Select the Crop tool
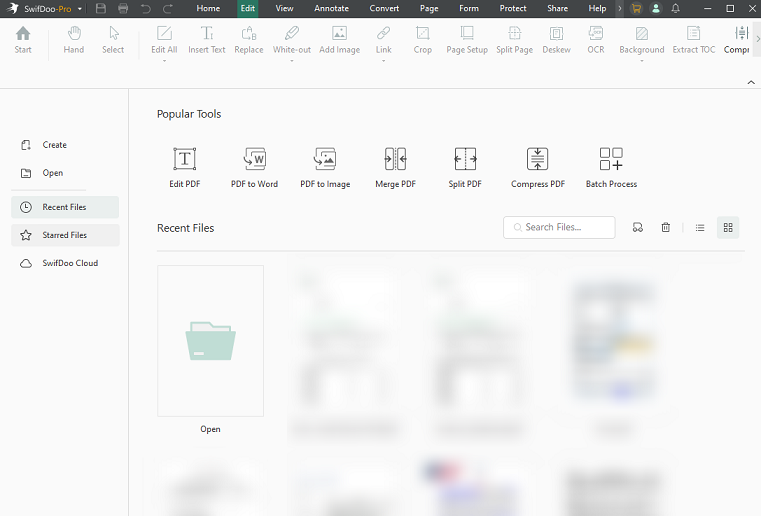This screenshot has width=761, height=516. tap(423, 40)
